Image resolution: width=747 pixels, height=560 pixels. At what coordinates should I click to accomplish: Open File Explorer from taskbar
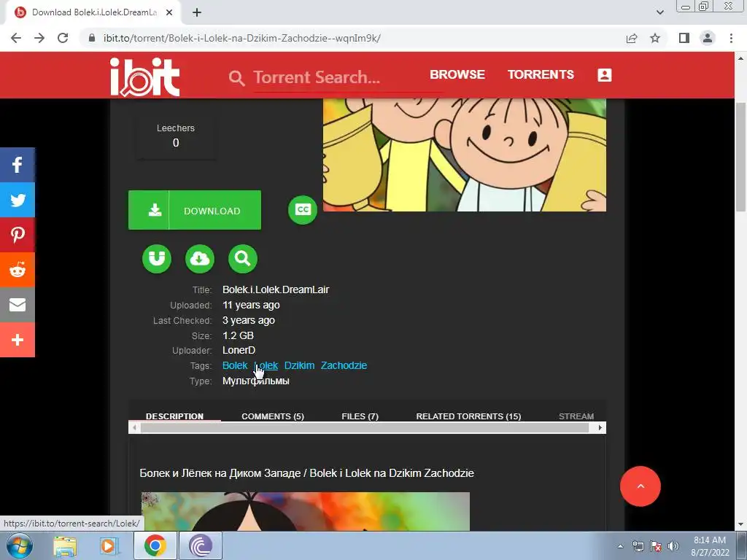click(65, 545)
